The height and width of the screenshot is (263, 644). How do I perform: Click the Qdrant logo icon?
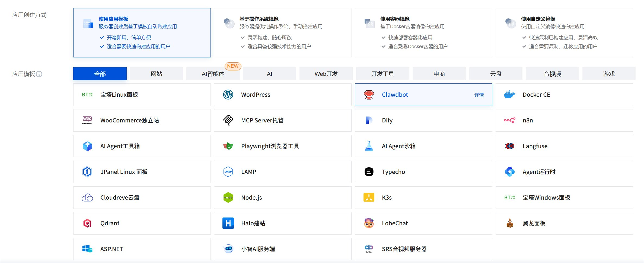[x=87, y=223]
